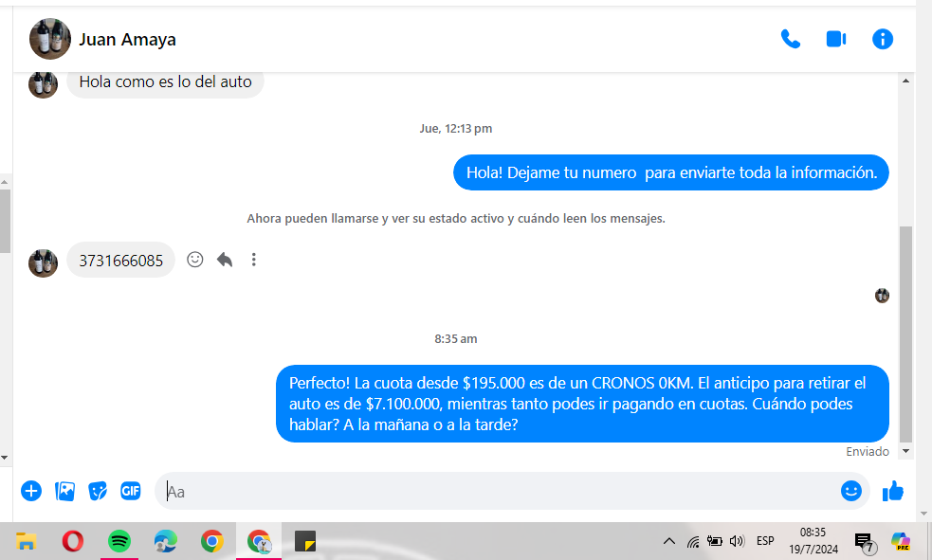
Task: Open Spotify from taskbar
Action: 119,541
